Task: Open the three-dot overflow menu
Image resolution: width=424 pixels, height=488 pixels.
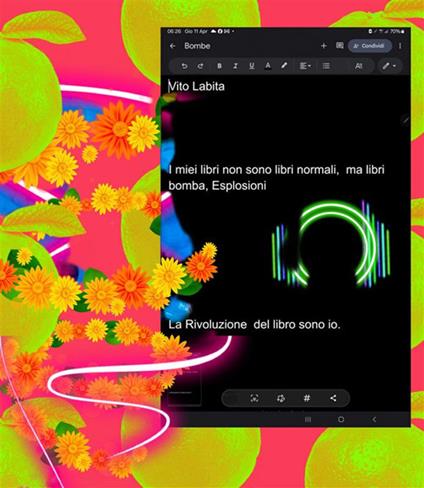Action: coord(400,46)
